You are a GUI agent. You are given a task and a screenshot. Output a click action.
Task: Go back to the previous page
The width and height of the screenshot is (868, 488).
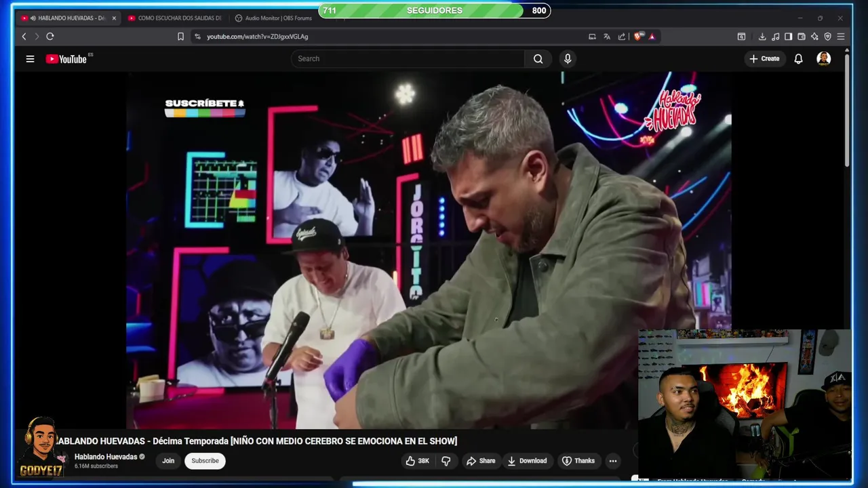[x=24, y=37]
